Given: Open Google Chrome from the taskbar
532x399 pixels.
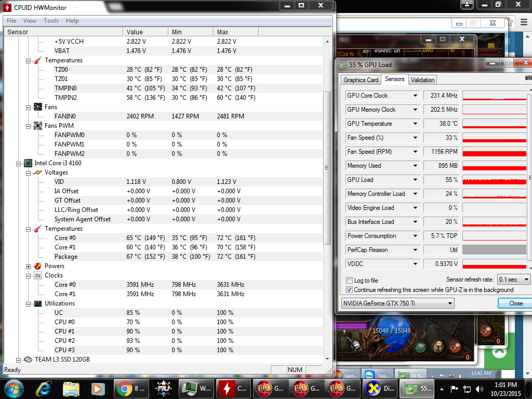Looking at the screenshot, I should point(124,388).
